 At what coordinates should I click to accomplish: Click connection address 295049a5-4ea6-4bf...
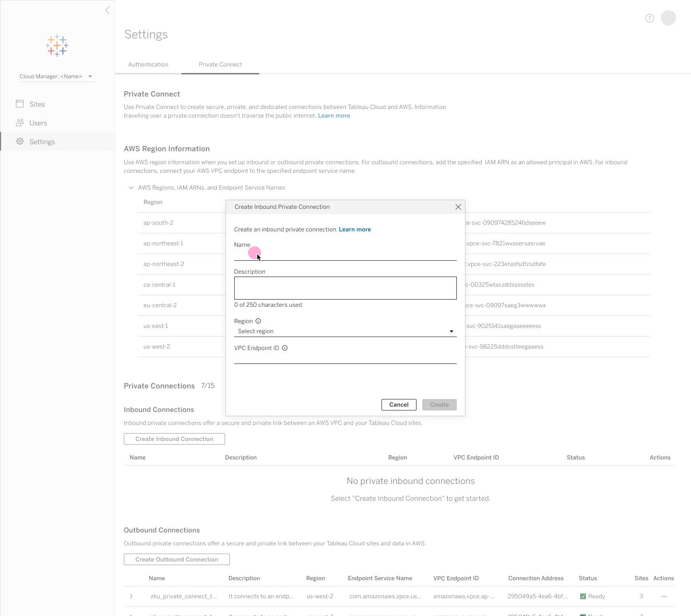pyautogui.click(x=537, y=596)
